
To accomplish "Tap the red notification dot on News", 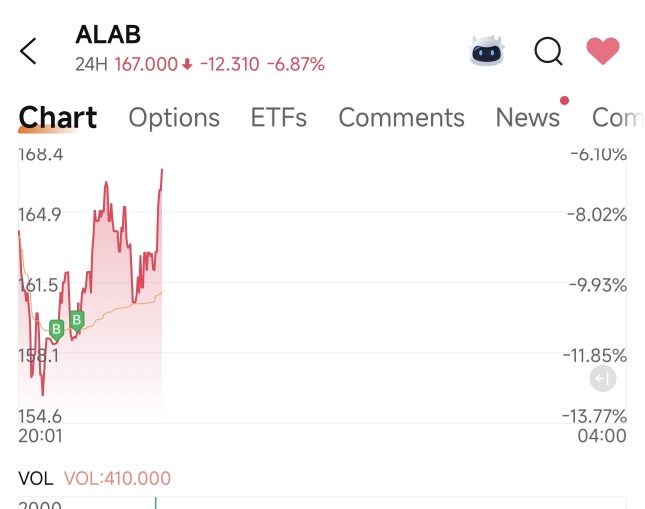I will pos(565,100).
